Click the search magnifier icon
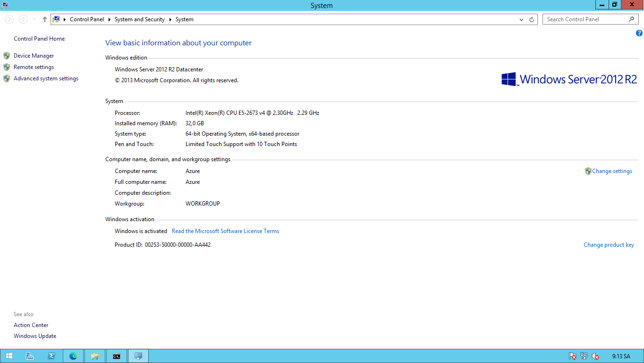 pos(632,19)
